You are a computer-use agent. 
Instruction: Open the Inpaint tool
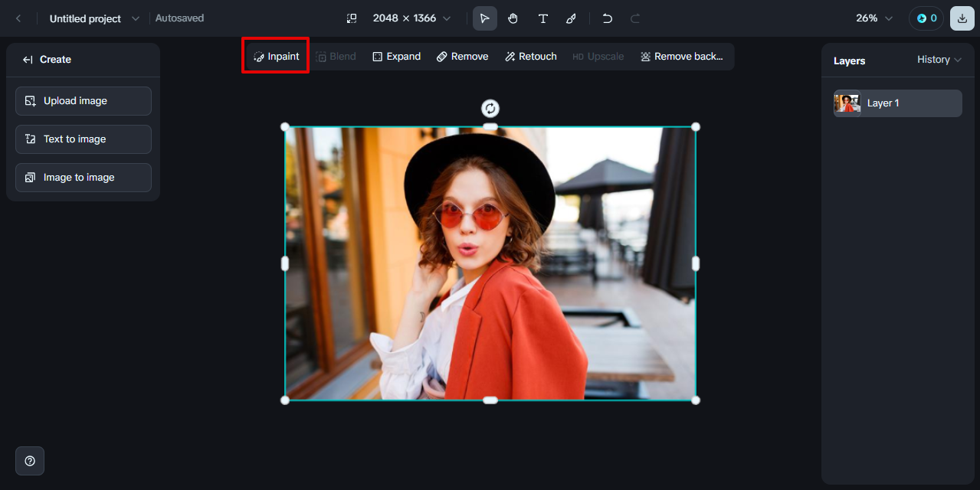276,57
